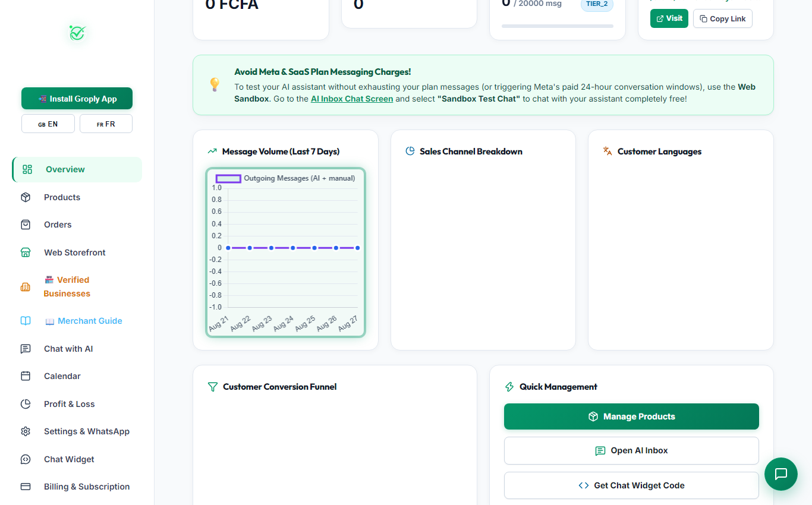The image size is (812, 505).
Task: Click the lightbulb tip icon
Action: click(215, 85)
